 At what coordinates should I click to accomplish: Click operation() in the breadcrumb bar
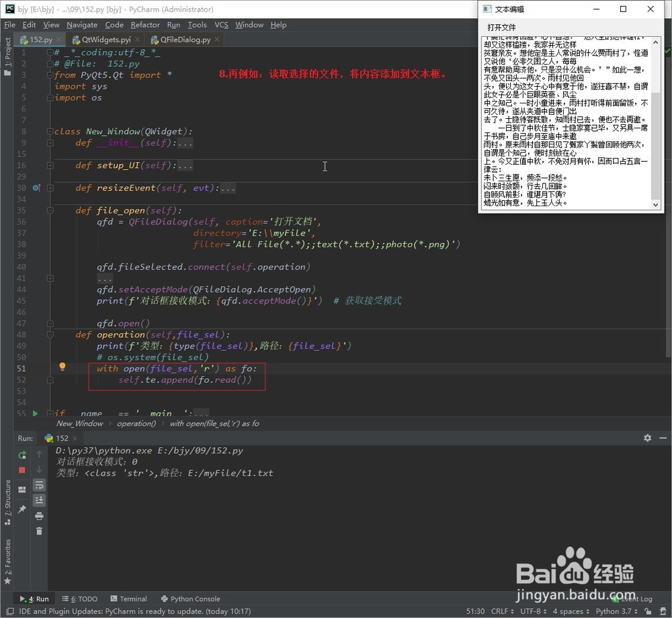click(x=136, y=424)
